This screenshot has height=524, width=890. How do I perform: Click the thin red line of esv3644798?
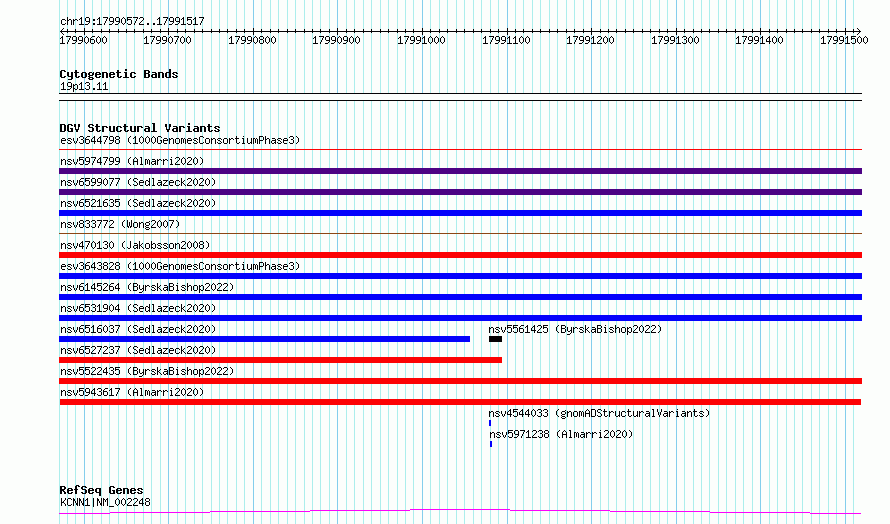tap(460, 150)
